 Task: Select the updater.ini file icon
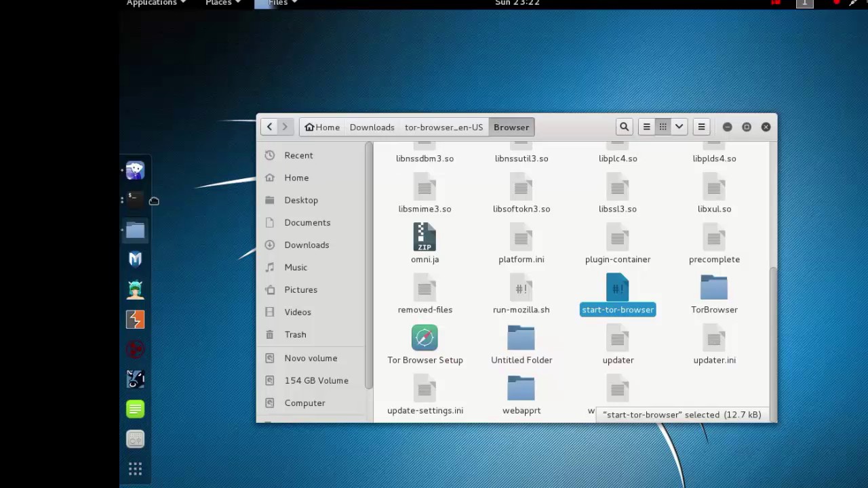pos(714,338)
